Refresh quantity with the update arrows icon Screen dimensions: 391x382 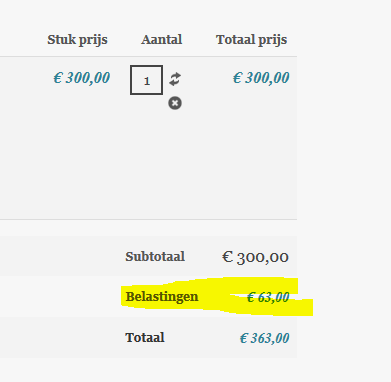(x=175, y=79)
